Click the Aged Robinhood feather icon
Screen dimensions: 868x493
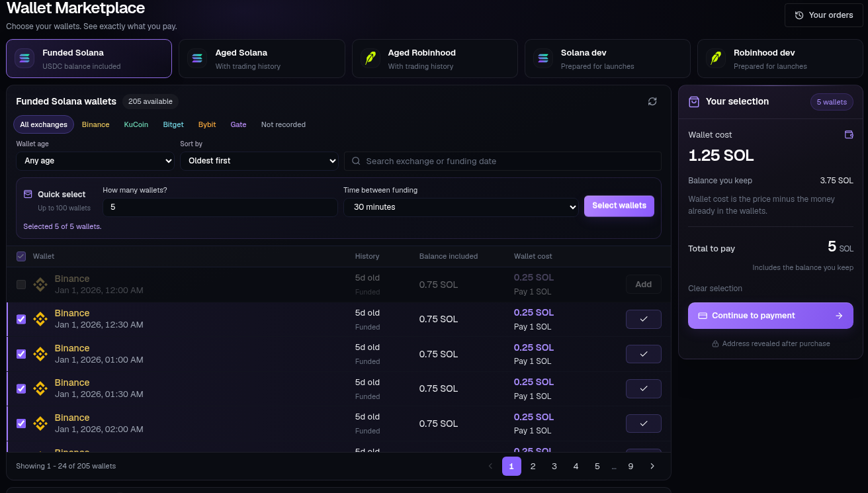click(x=370, y=59)
